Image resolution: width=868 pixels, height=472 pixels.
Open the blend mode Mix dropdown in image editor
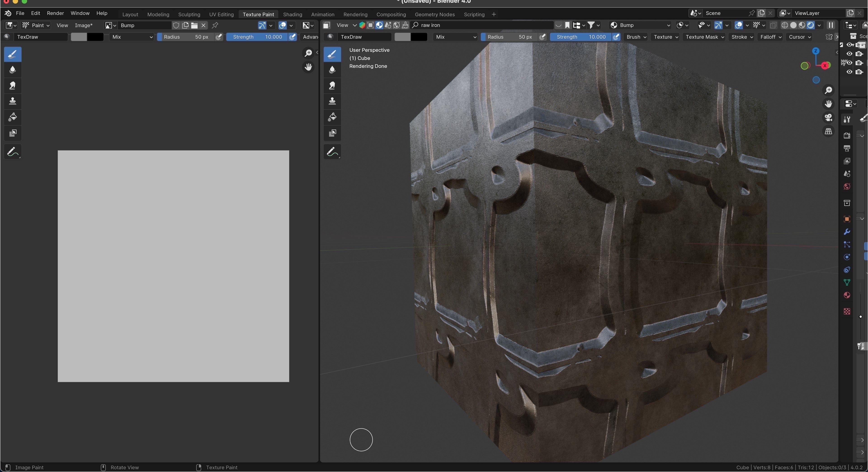(x=132, y=37)
